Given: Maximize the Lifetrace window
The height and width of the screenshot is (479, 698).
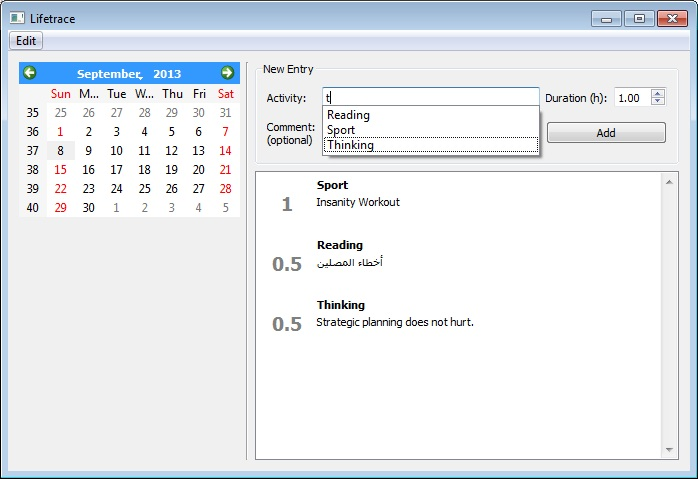Looking at the screenshot, I should pyautogui.click(x=639, y=19).
